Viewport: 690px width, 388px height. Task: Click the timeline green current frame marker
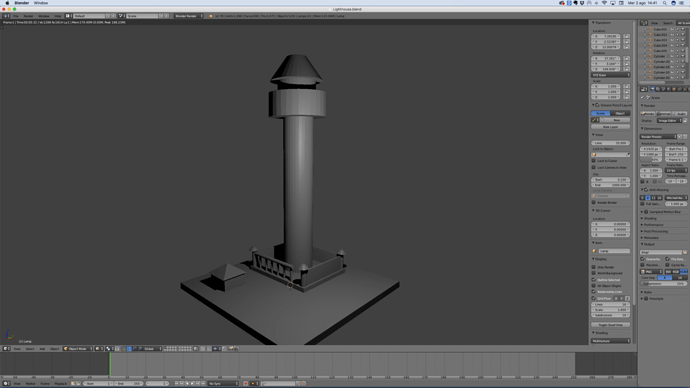(110, 364)
